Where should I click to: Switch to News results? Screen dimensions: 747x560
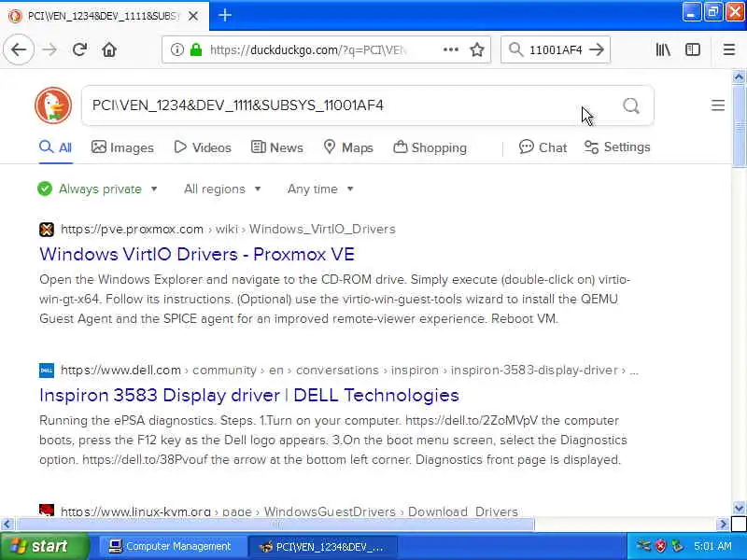276,147
